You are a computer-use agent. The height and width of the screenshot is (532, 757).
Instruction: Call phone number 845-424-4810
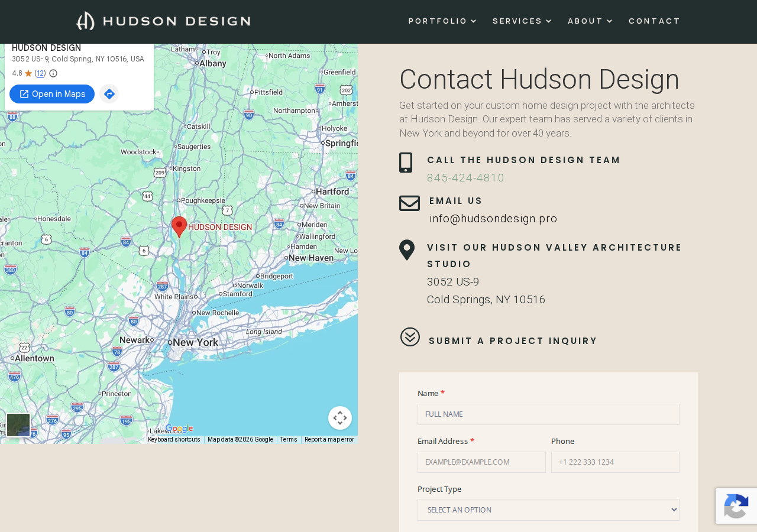click(x=465, y=178)
